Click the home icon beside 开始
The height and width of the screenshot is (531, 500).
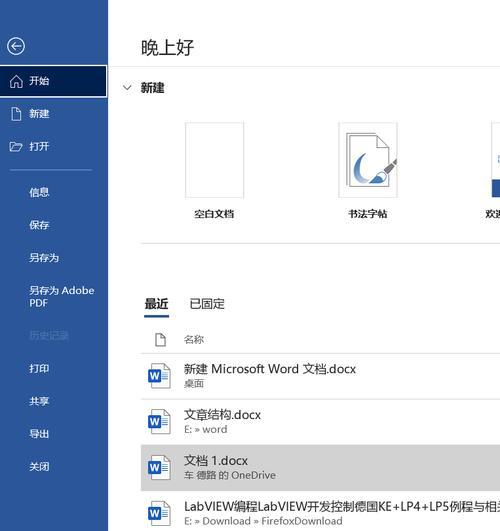tap(16, 81)
